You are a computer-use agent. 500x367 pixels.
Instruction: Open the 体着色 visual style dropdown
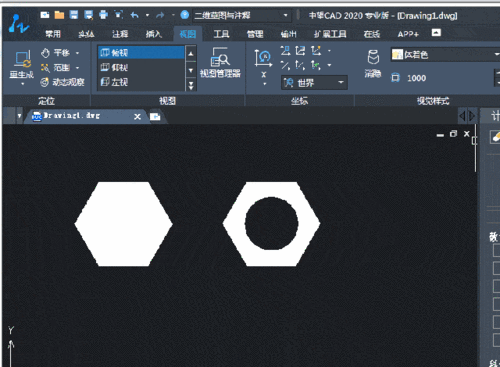click(445, 55)
